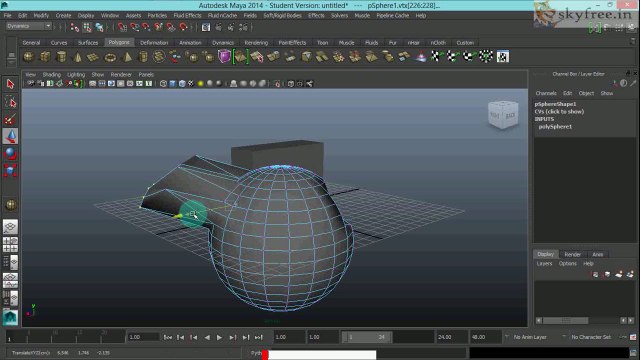Screen dimensions: 640x360
Task: Click the layer editor horizontal scrollbar
Action: (x=565, y=321)
